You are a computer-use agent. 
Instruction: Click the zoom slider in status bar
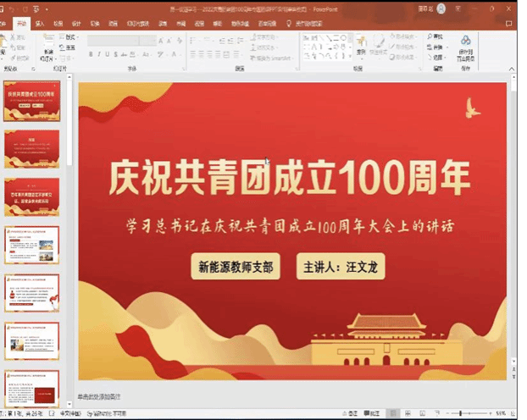(x=462, y=412)
